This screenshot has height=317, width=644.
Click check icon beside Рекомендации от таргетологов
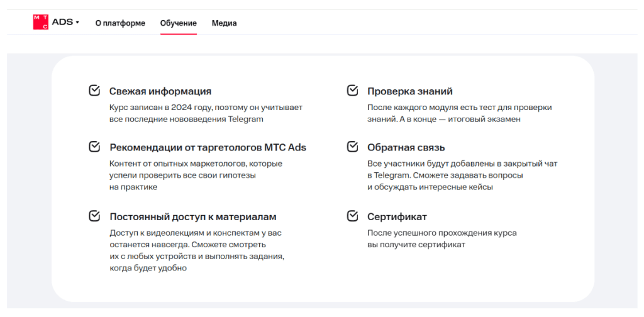tap(94, 147)
